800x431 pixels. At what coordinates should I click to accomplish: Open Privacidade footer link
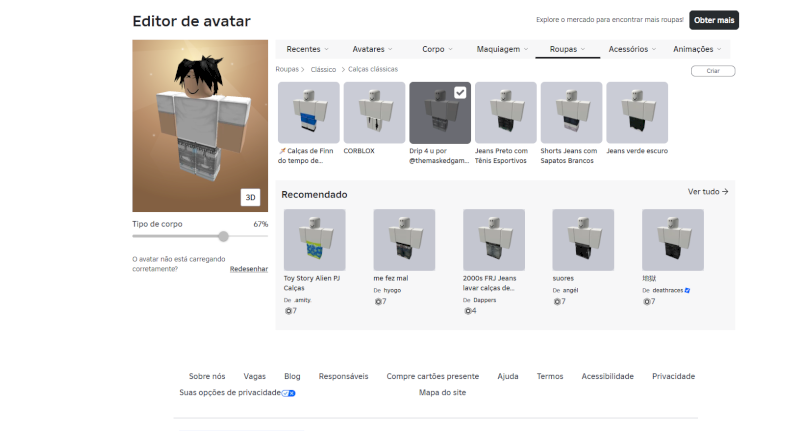click(x=673, y=376)
